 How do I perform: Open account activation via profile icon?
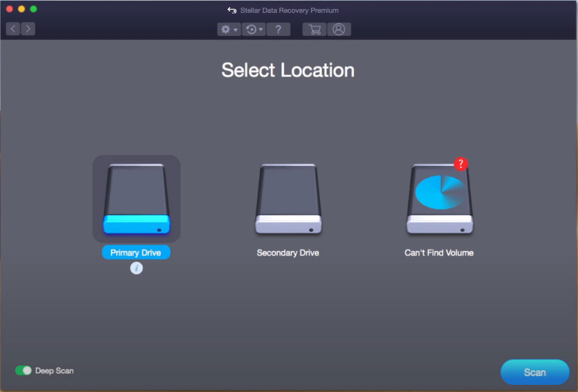point(339,29)
